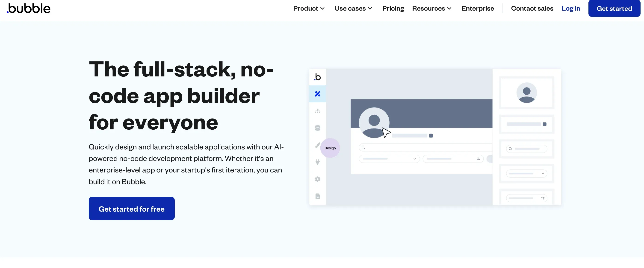Click the filter sliders field on canvas

453,159
